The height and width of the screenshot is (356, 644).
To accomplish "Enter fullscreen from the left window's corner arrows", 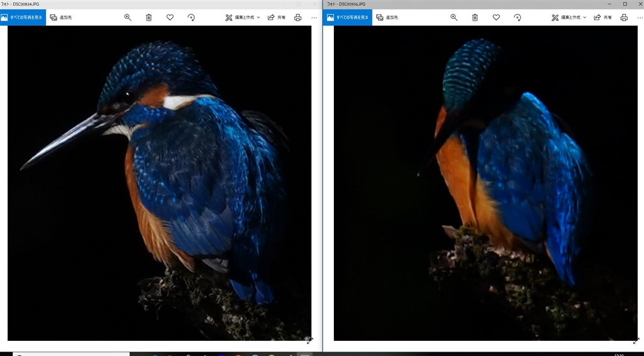I will coord(310,340).
